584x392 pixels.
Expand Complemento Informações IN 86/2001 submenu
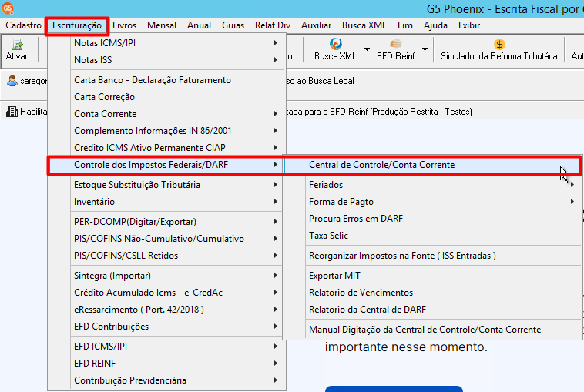[x=166, y=131]
